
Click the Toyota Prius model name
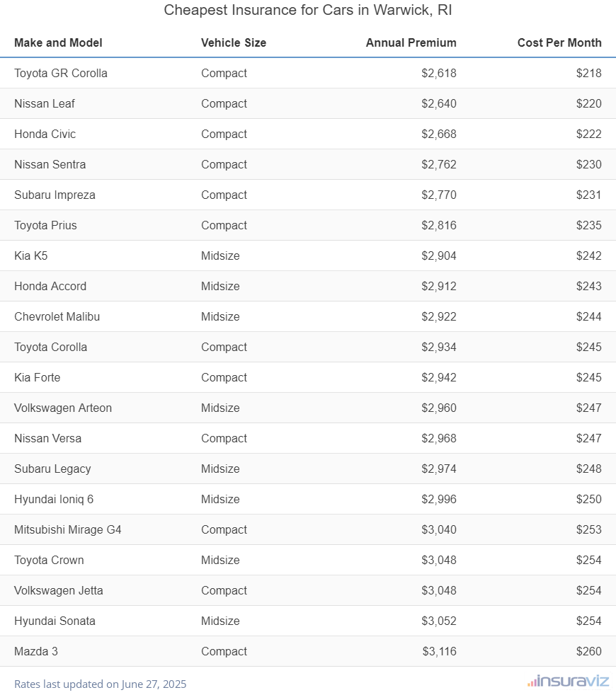coord(45,225)
